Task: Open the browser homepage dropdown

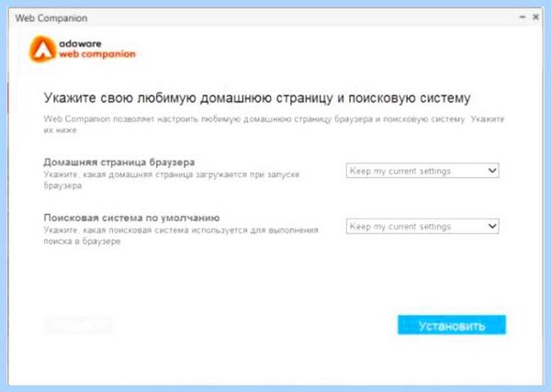Action: [x=422, y=171]
